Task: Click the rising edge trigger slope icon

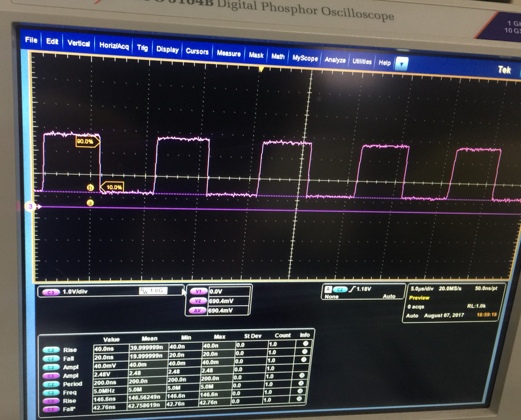Action: coord(352,289)
